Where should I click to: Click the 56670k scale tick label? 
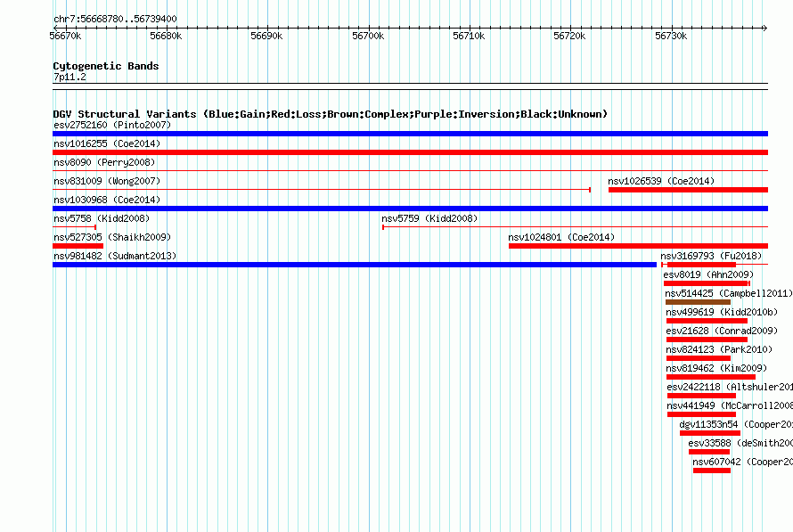[65, 36]
